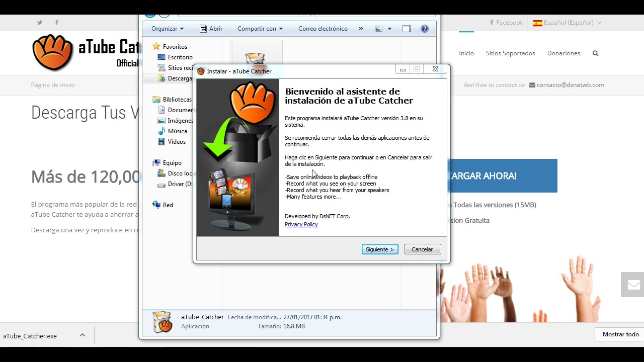Close the aTube Catcher installer window
The height and width of the screenshot is (362, 644).
click(x=435, y=69)
